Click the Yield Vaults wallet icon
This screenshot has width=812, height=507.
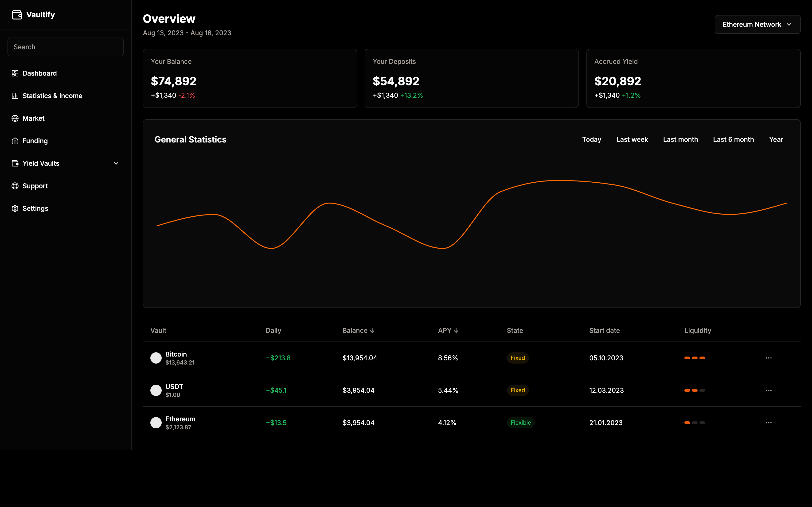click(x=15, y=163)
